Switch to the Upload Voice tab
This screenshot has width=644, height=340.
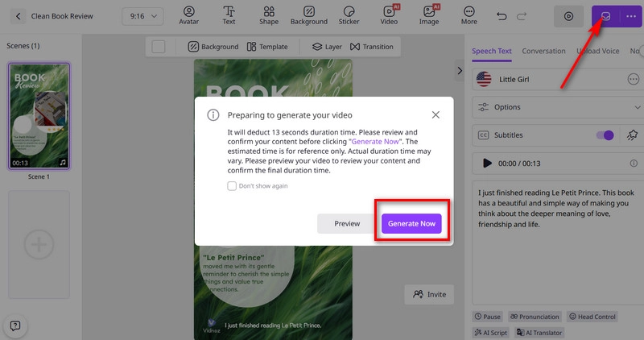[x=597, y=51]
